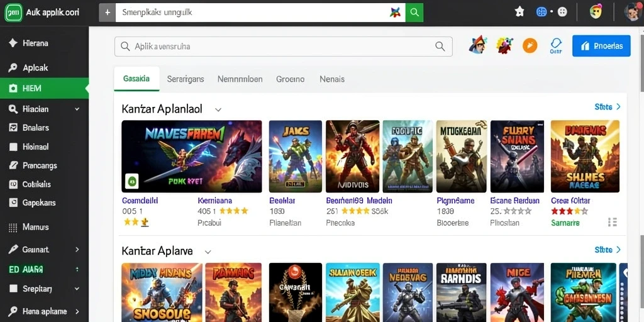Open the Kantar Aplarve dropdown arrow
Viewport: 644px width, 322px height.
(208, 252)
